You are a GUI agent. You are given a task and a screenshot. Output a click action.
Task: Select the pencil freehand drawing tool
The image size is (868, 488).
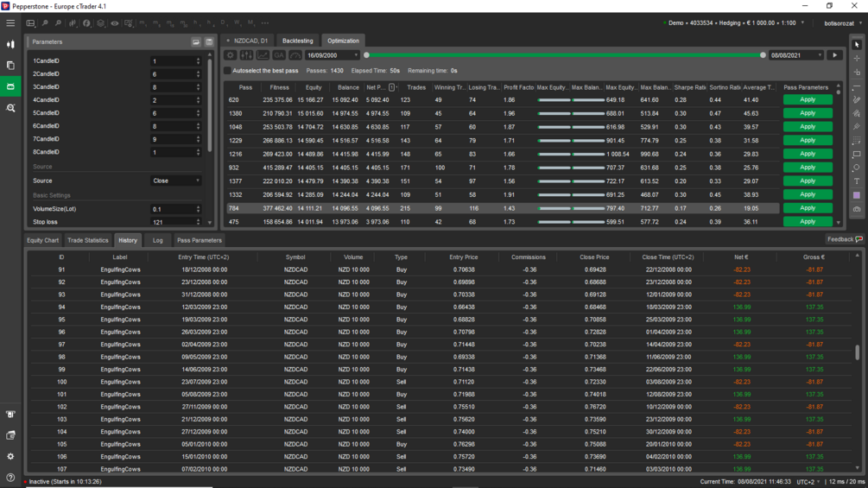click(857, 99)
